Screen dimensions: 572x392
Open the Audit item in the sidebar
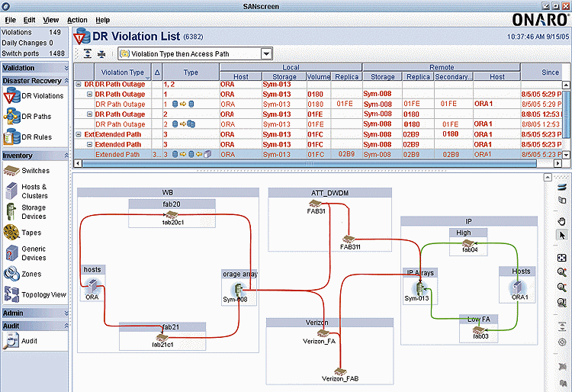20,341
